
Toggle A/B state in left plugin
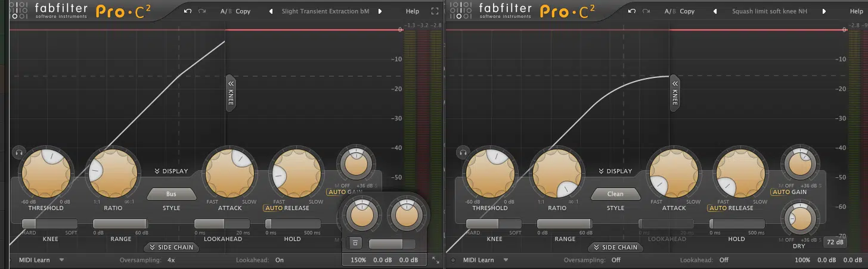coord(225,11)
